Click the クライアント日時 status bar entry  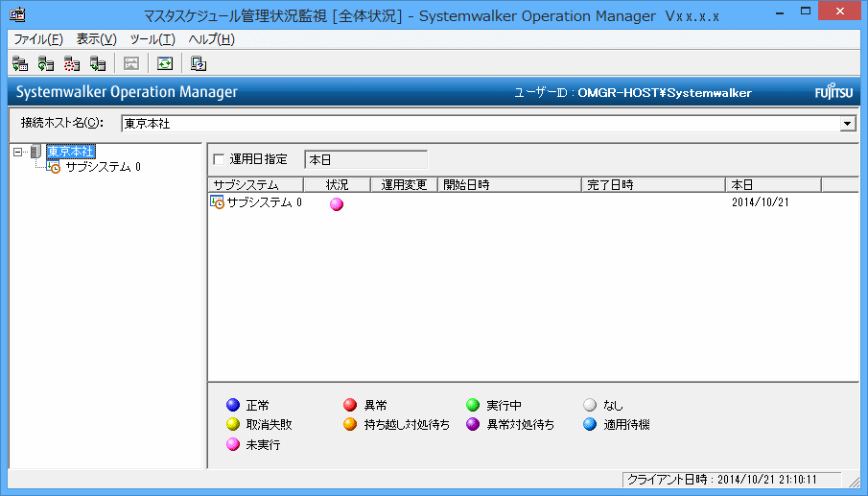pos(732,480)
